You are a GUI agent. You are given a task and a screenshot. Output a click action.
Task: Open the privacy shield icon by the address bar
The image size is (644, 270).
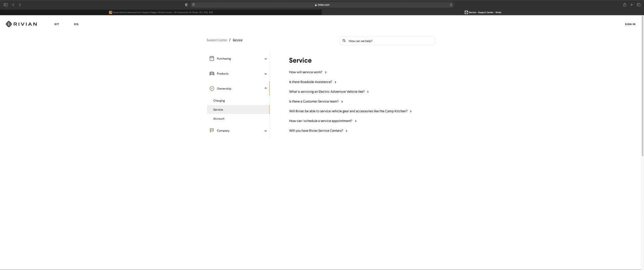tap(186, 5)
